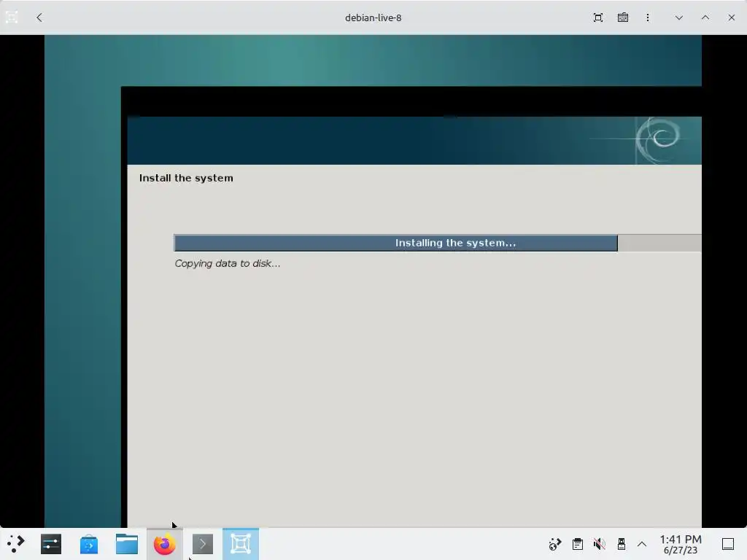747x560 pixels.
Task: Open the send keyboard shortcuts menu
Action: (x=623, y=17)
